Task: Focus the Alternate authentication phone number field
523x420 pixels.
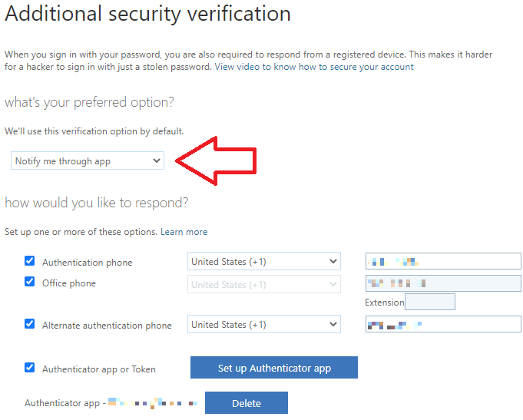Action: click(443, 325)
